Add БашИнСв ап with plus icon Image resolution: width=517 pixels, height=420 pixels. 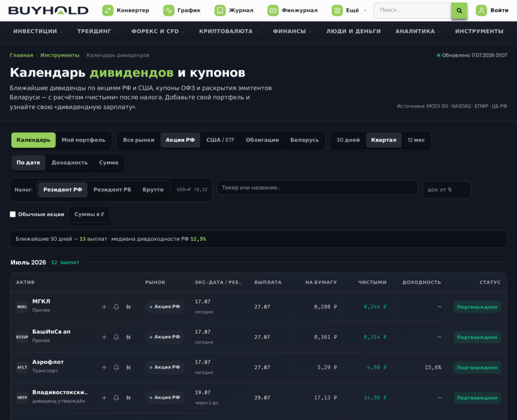(x=104, y=337)
